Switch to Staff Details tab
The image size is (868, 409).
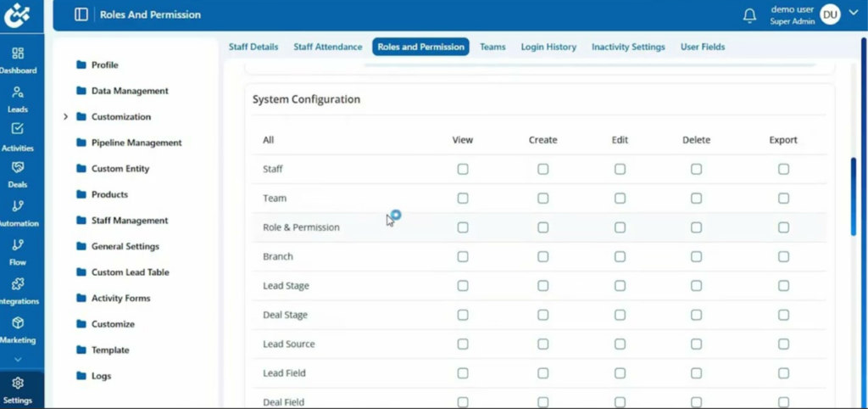point(253,48)
